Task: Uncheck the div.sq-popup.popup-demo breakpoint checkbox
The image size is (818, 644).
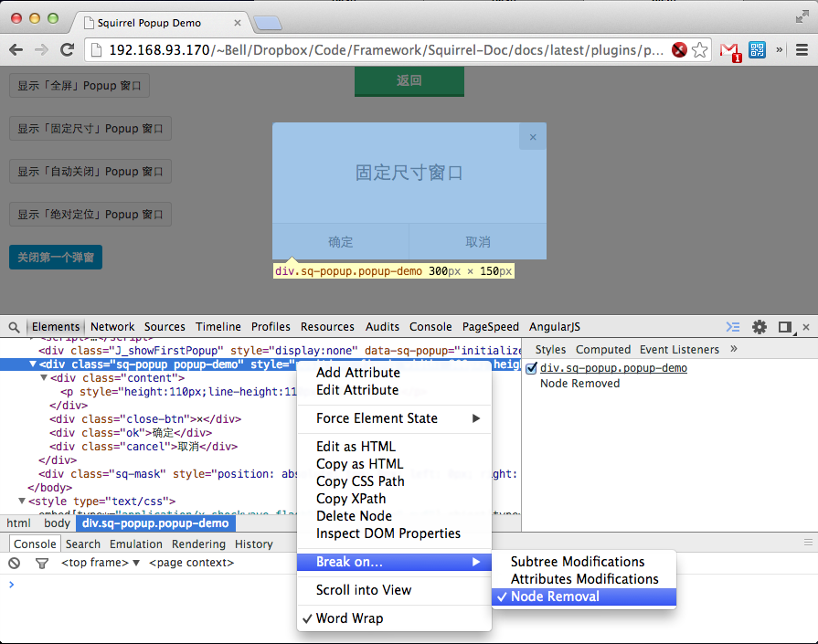Action: tap(531, 369)
